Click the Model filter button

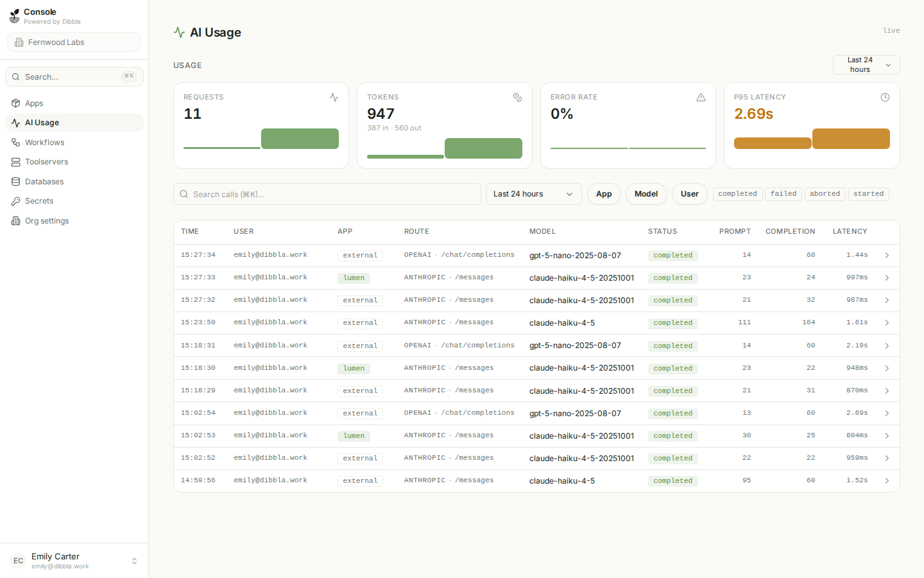(646, 194)
